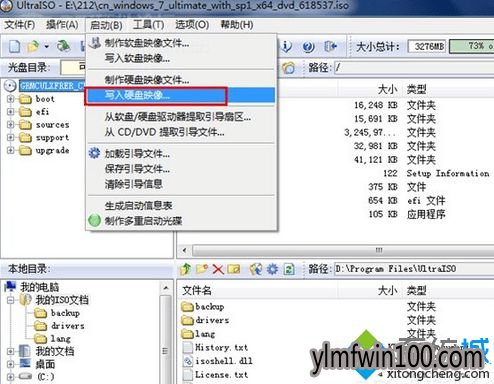The image size is (494, 384).
Task: Open the dropdown arrow next to Open icon
Action: click(x=47, y=46)
